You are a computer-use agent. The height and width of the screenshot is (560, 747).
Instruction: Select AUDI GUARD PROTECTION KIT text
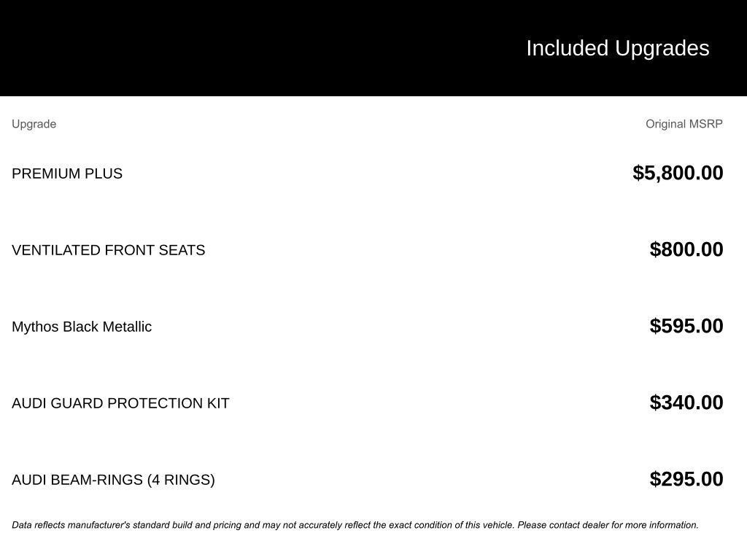[120, 403]
